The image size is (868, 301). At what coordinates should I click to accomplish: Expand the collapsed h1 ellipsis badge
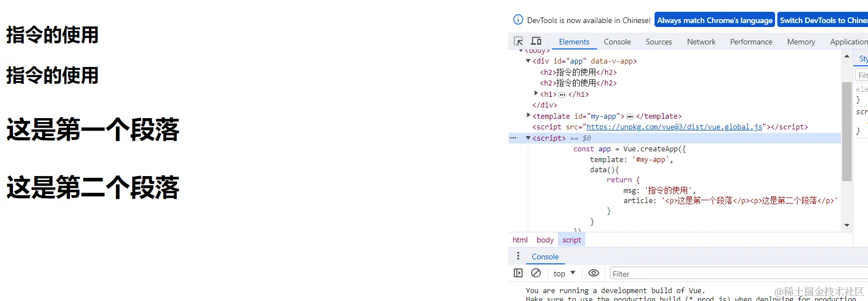tap(562, 95)
